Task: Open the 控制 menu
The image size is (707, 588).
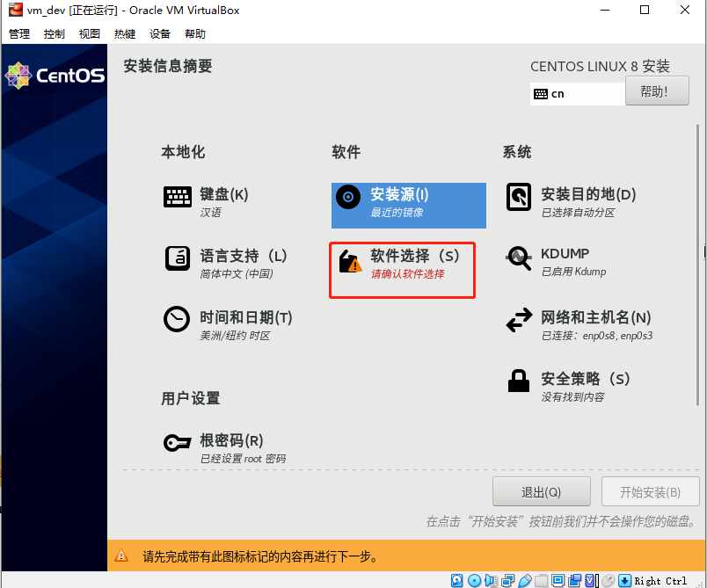Action: [55, 33]
